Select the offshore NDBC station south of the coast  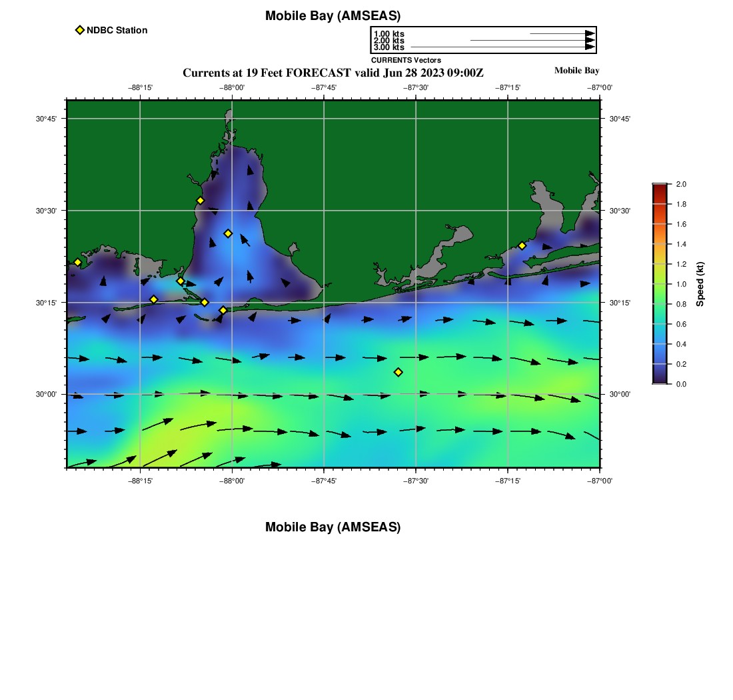click(x=398, y=372)
